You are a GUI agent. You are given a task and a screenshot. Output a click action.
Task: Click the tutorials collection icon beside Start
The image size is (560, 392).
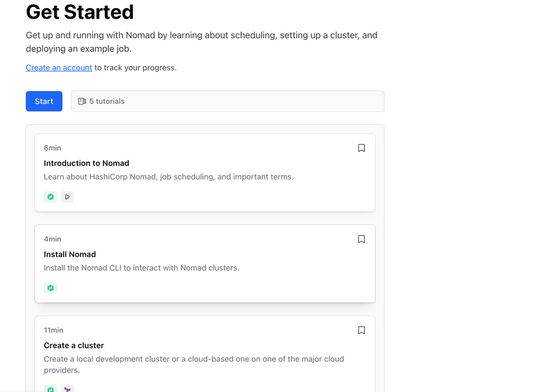pyautogui.click(x=82, y=101)
